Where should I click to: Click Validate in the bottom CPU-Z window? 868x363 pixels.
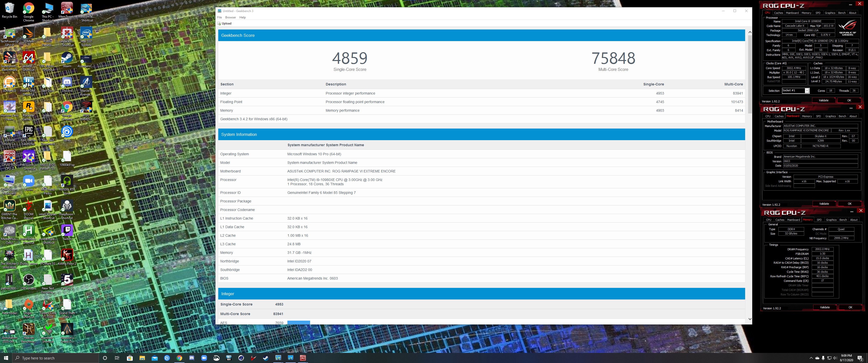pos(825,308)
